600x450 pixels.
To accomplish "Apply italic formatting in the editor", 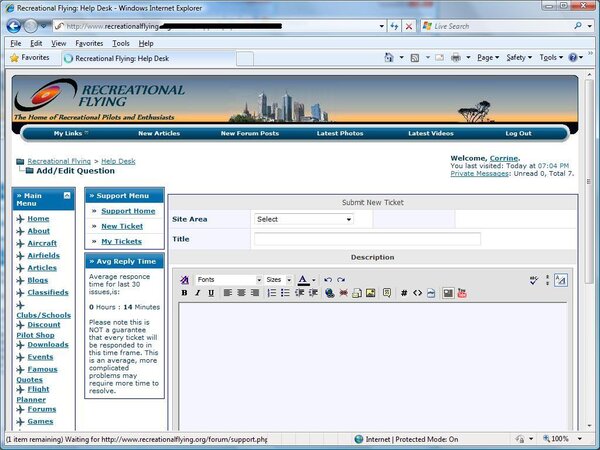I will click(x=197, y=293).
